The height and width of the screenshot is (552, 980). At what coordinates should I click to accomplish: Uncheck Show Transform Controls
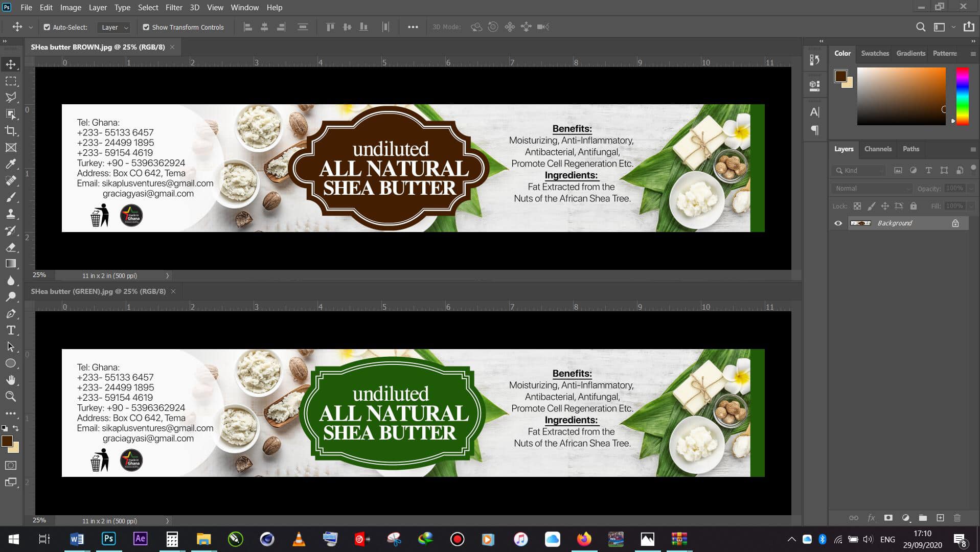[x=146, y=27]
